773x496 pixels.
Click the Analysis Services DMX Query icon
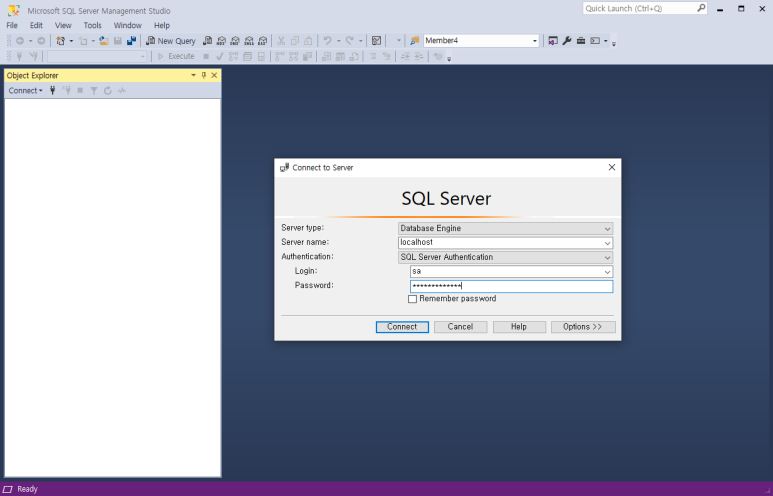235,41
